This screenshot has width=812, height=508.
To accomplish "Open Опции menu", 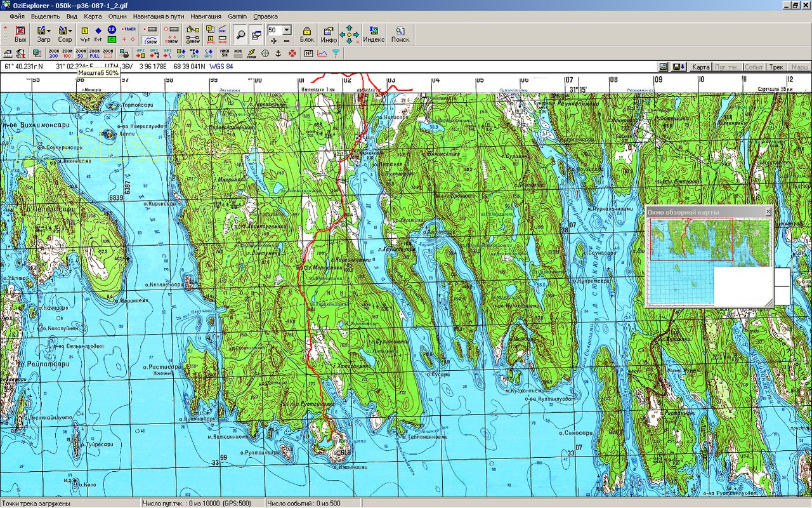I will [117, 16].
